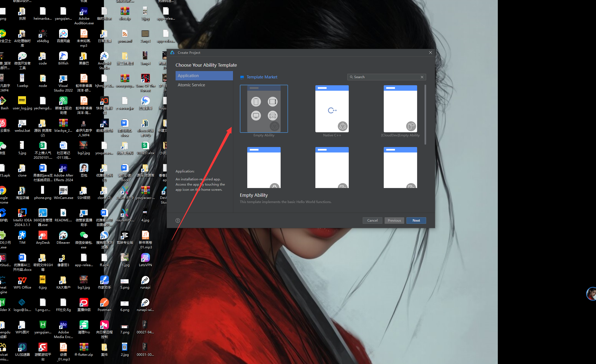Select the Application template category
This screenshot has width=596, height=364.
(188, 75)
